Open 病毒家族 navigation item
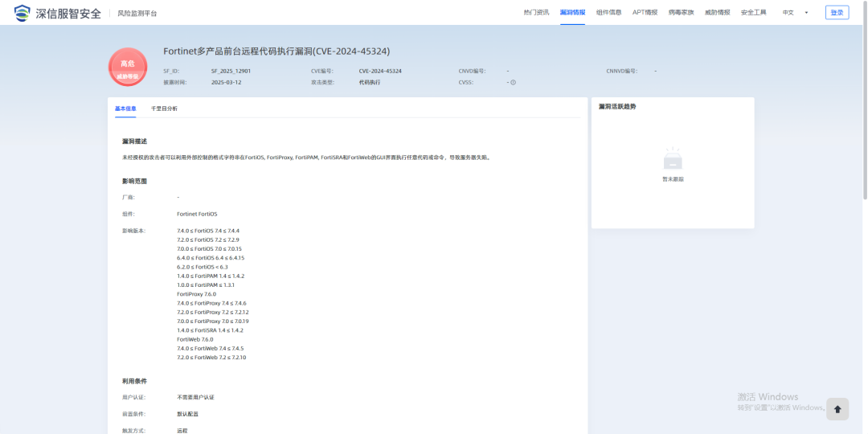 (x=681, y=13)
